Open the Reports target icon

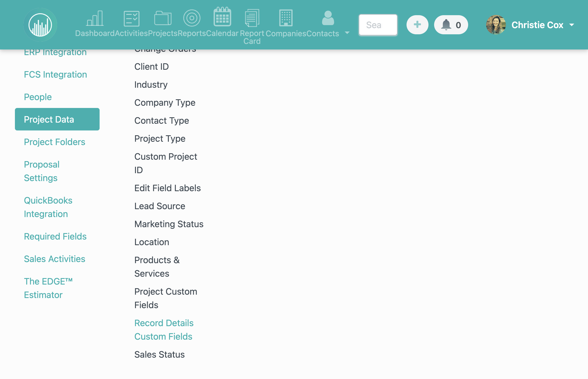(x=192, y=18)
